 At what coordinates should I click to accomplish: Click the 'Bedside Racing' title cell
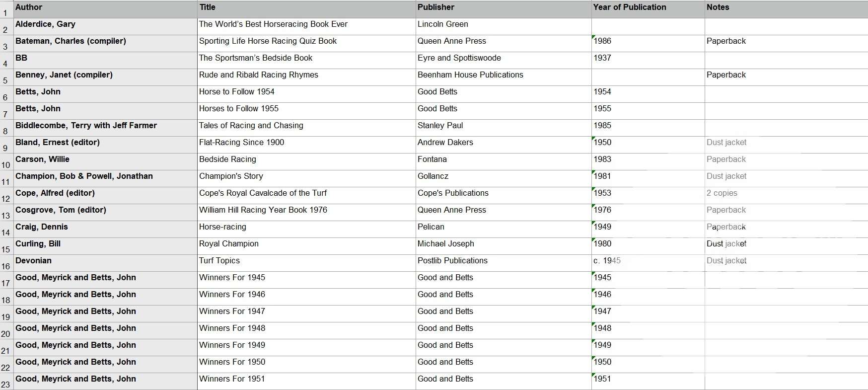306,162
